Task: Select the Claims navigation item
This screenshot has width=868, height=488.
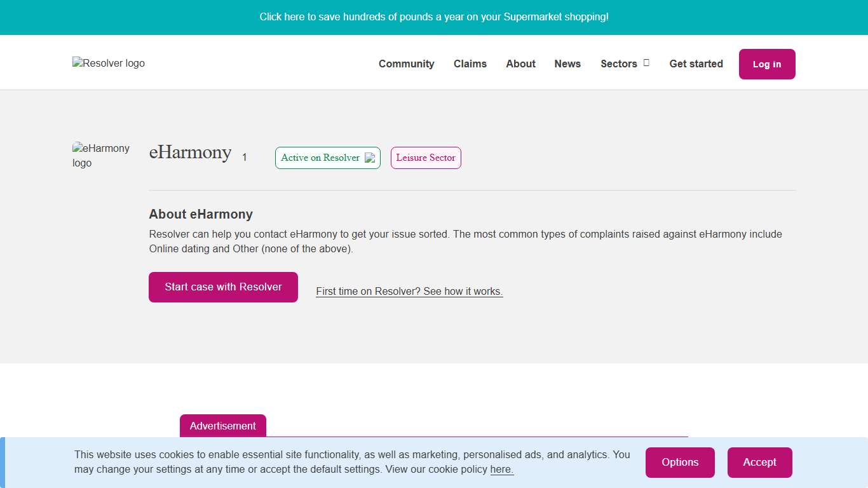Action: [x=470, y=64]
